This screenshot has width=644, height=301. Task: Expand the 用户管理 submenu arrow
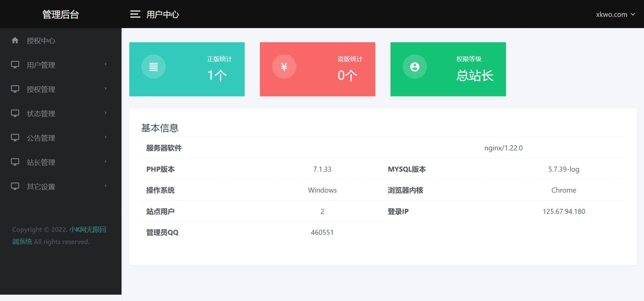[x=105, y=64]
